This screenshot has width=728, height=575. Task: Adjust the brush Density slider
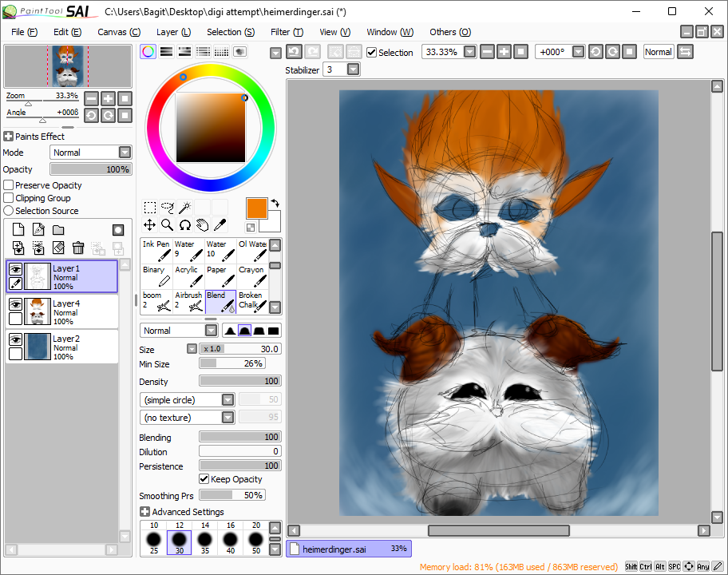240,381
